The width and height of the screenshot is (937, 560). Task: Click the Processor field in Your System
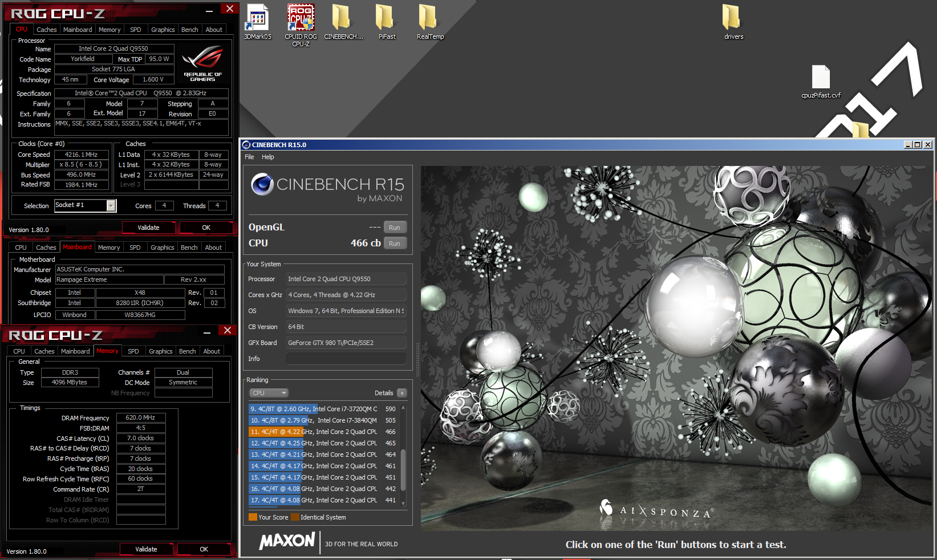[x=346, y=279]
